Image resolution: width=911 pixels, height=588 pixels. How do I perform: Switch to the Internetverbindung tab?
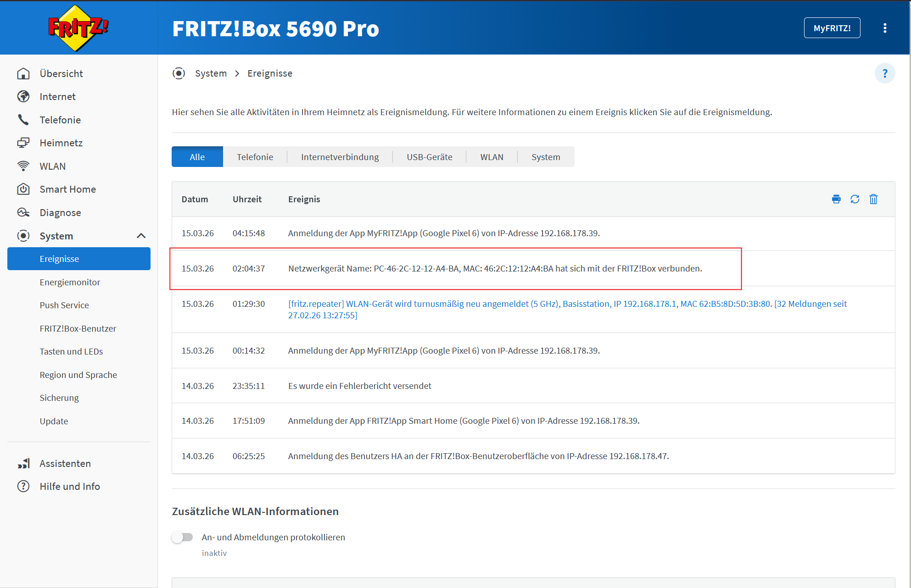pos(340,157)
